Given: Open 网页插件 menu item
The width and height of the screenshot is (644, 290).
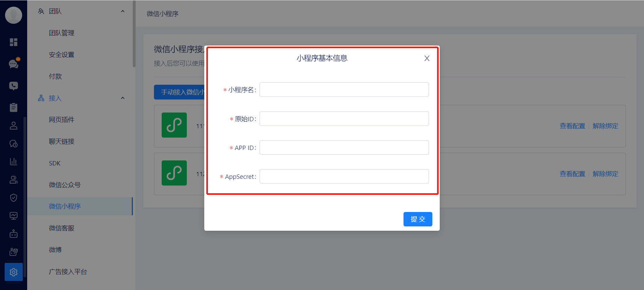Looking at the screenshot, I should 62,120.
